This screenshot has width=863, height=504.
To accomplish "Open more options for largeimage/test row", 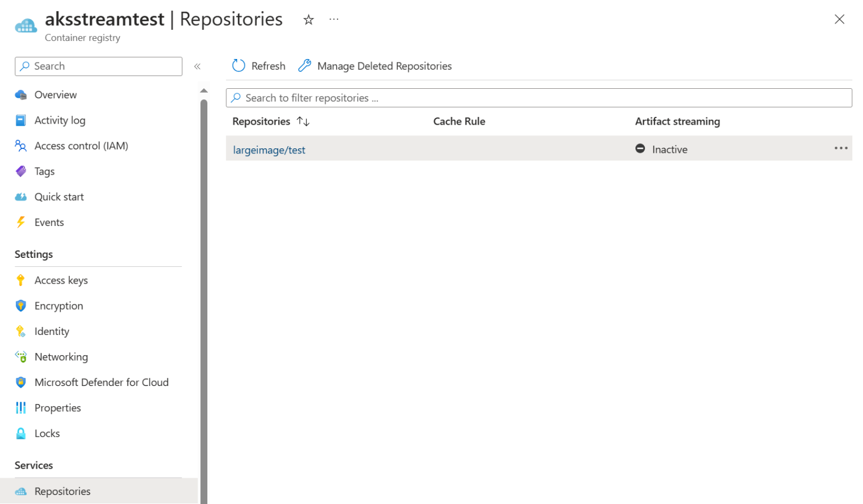I will (x=841, y=148).
